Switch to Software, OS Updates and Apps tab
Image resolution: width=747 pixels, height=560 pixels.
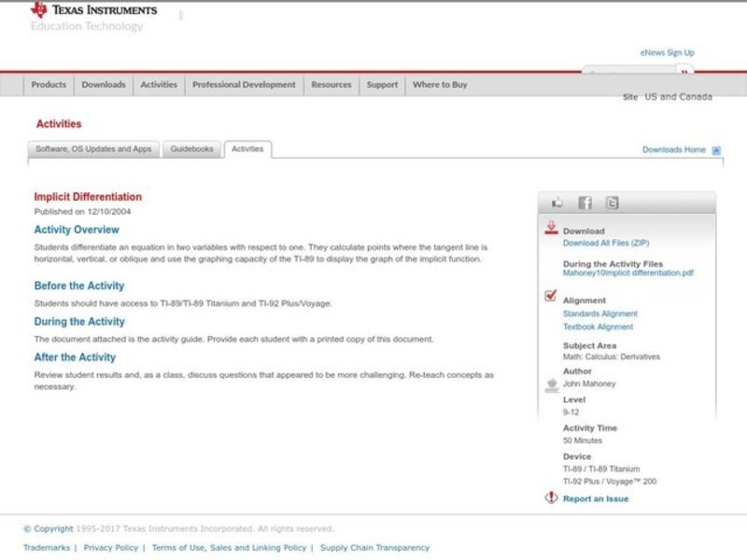coord(93,149)
